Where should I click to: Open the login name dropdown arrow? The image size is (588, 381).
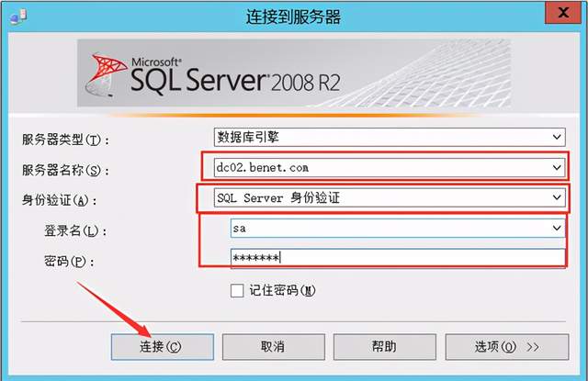tap(557, 228)
